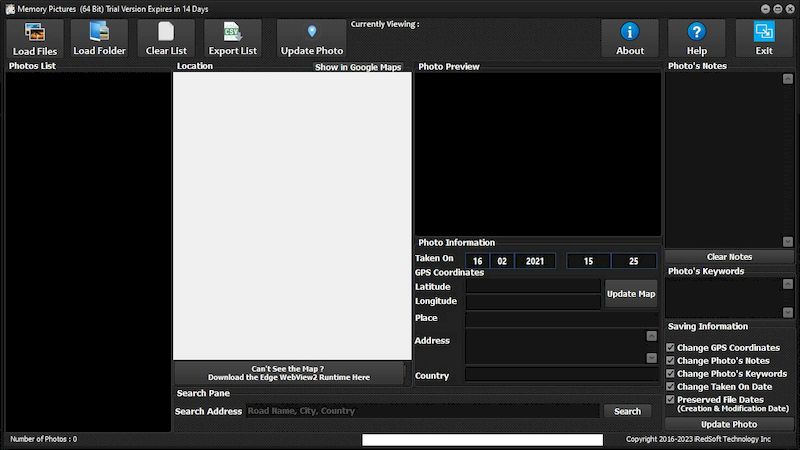Click the Place input field
The image size is (800, 450).
pyautogui.click(x=562, y=319)
